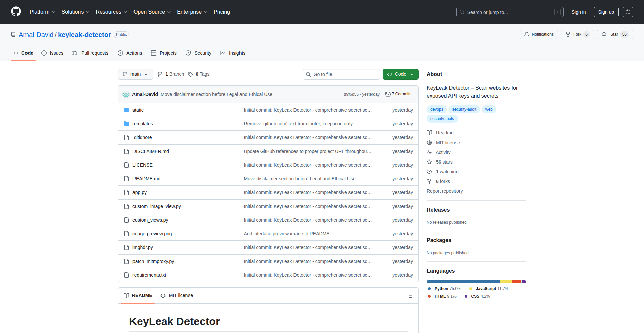Click the static folder icon

point(126,110)
